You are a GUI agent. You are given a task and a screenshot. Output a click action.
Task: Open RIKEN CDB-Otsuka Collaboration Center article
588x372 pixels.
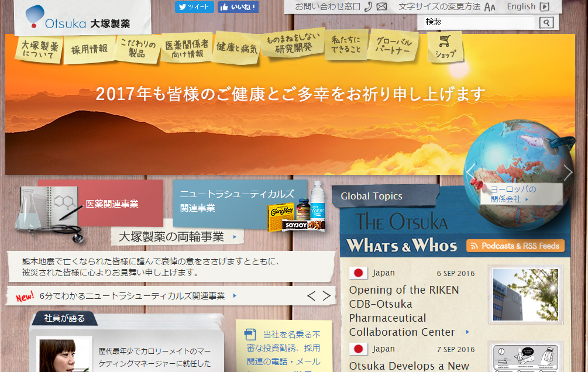tap(404, 311)
